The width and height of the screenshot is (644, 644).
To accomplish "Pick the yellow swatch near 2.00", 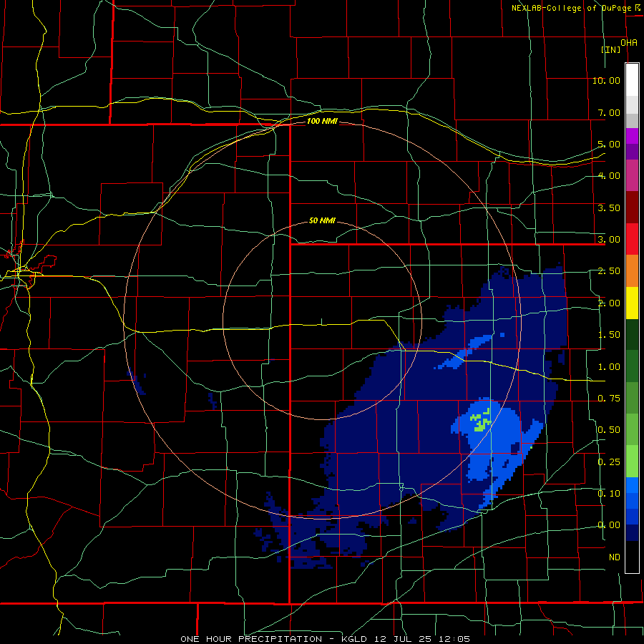I will (632, 303).
